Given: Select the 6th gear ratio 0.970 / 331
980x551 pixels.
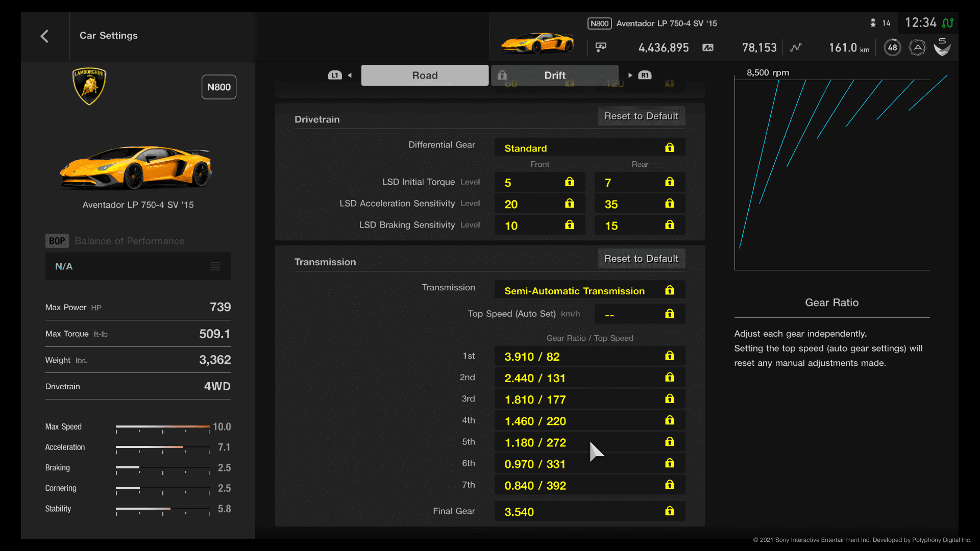Looking at the screenshot, I should [590, 463].
